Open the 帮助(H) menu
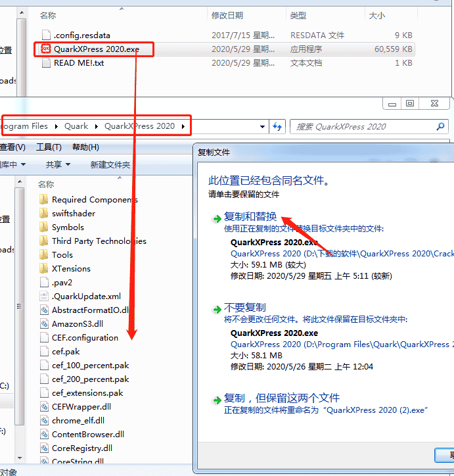Viewport: 454px width, 476px height. click(x=85, y=147)
